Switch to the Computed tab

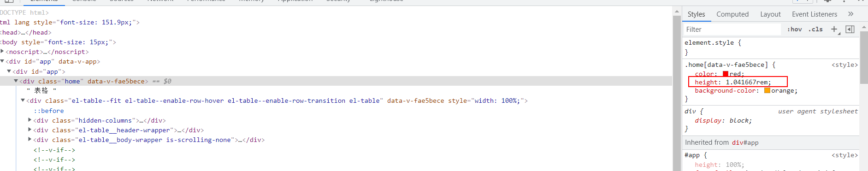732,14
